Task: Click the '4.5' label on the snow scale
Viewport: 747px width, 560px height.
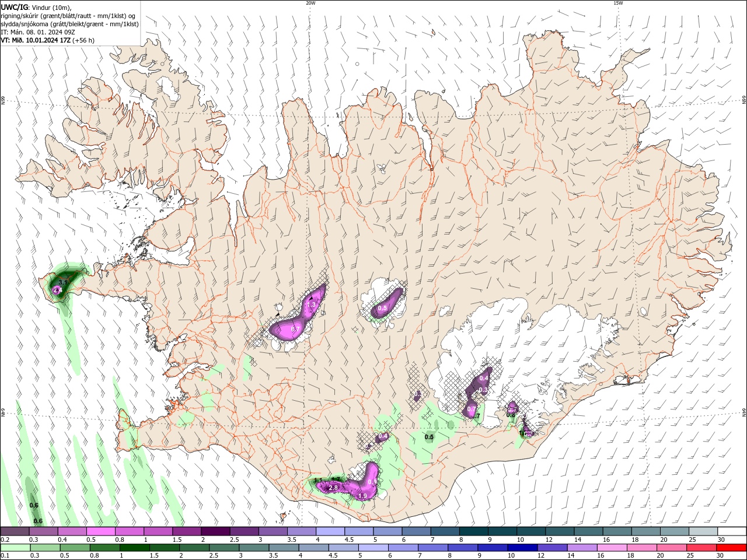Action: tap(349, 540)
